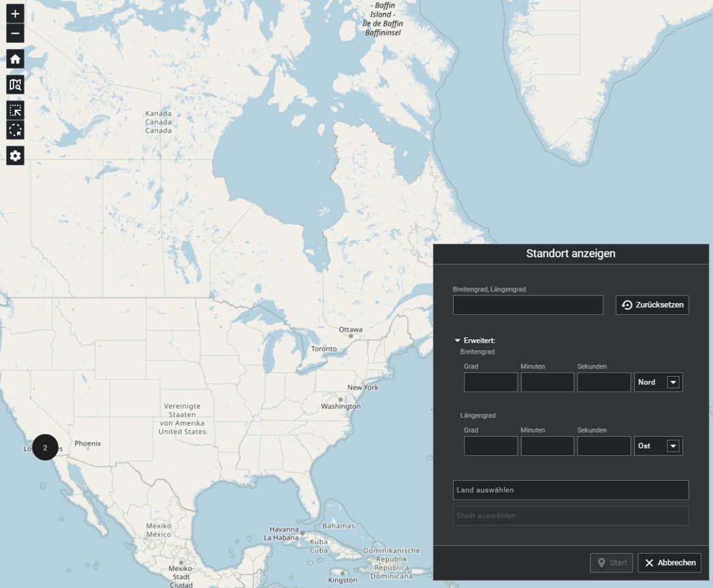Zoom out the map with minus icon
713x588 pixels.
click(x=15, y=33)
